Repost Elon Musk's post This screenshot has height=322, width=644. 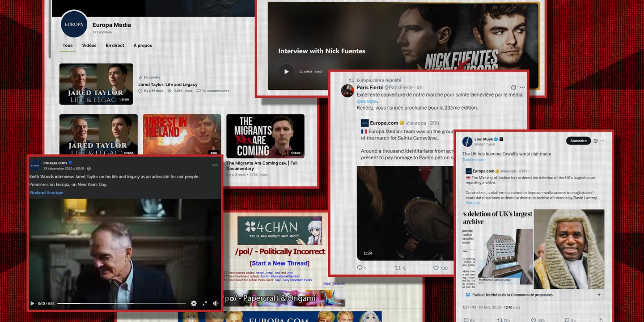[x=499, y=320]
